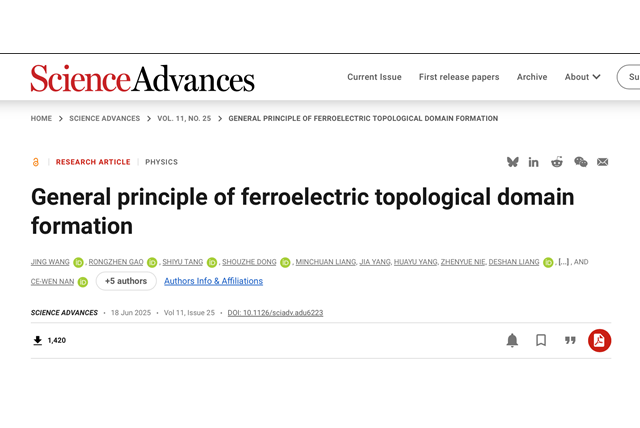640x428 pixels.
Task: Go to First release papers
Action: [x=459, y=77]
